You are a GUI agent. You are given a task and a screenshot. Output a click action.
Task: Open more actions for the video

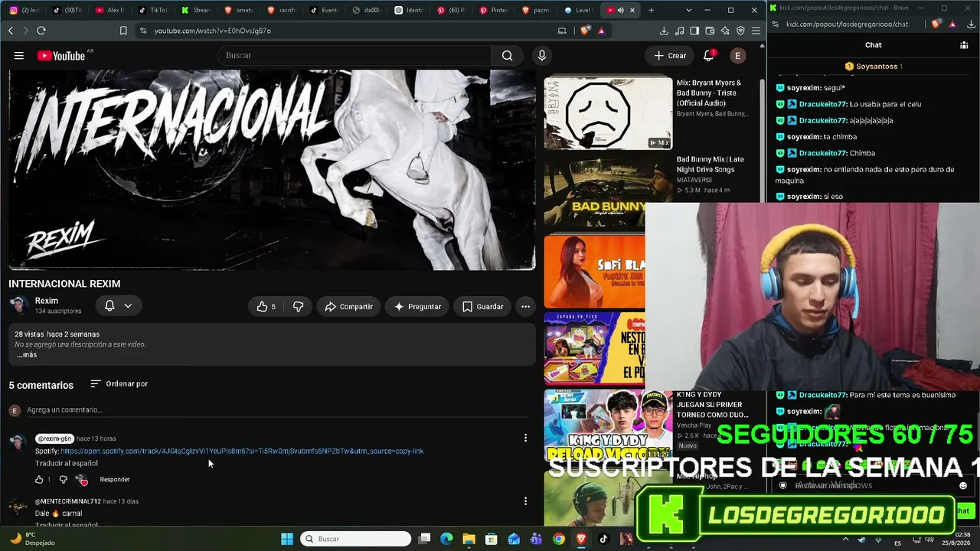525,306
